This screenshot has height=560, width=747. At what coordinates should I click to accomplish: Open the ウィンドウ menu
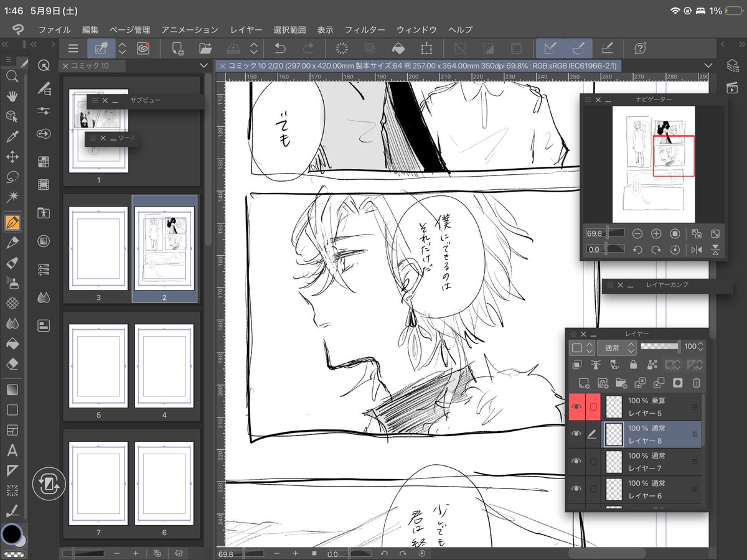click(x=416, y=29)
